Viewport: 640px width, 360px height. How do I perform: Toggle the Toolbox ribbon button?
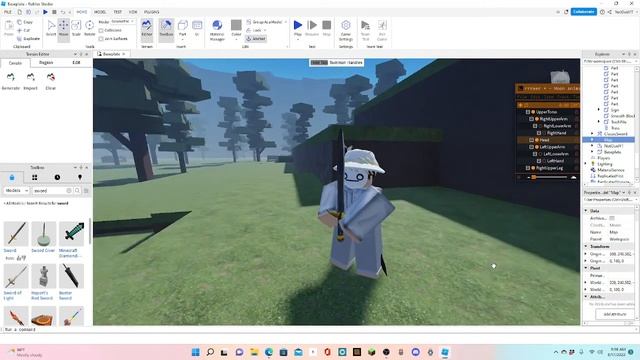coord(166,29)
